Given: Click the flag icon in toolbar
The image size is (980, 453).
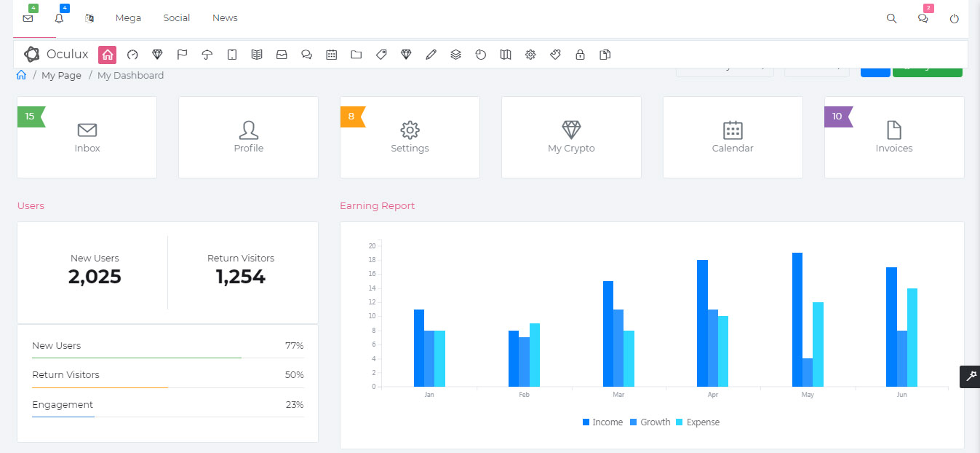Looking at the screenshot, I should point(182,55).
